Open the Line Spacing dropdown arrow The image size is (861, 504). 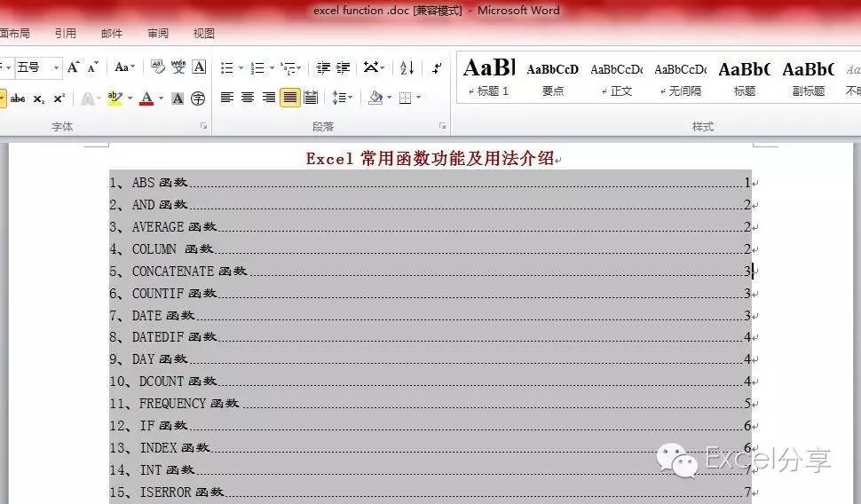point(351,98)
